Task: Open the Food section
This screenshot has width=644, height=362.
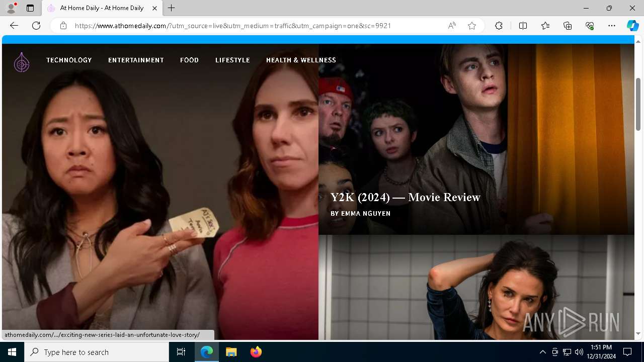Action: [x=189, y=60]
